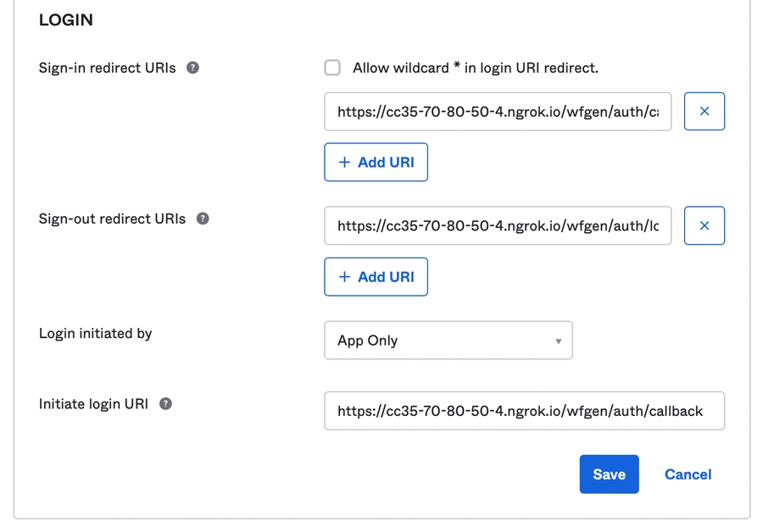763x532 pixels.
Task: Save the login settings
Action: coord(609,474)
